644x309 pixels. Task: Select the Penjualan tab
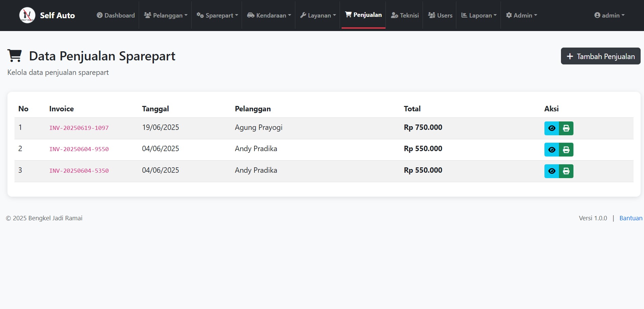coord(364,15)
